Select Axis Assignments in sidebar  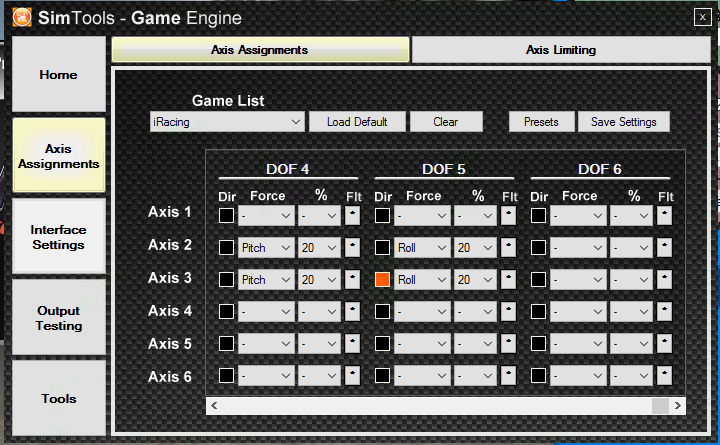pyautogui.click(x=59, y=156)
